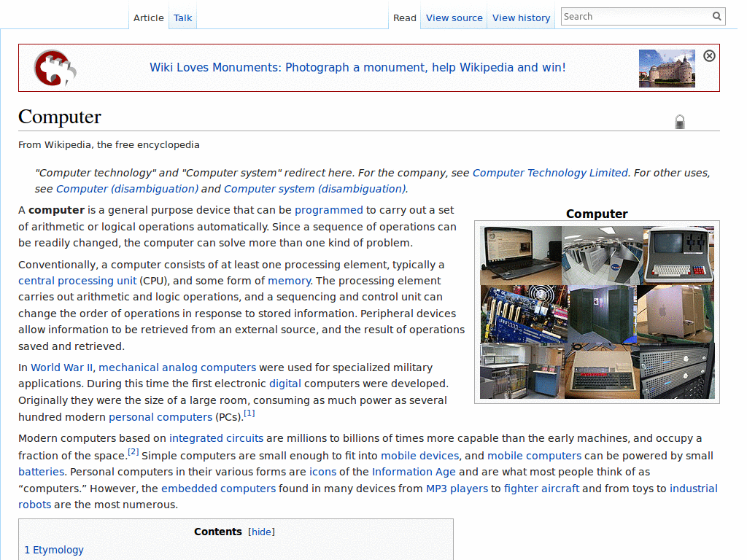Open Computer (disambiguation) link
This screenshot has height=560, width=747.
[x=127, y=189]
